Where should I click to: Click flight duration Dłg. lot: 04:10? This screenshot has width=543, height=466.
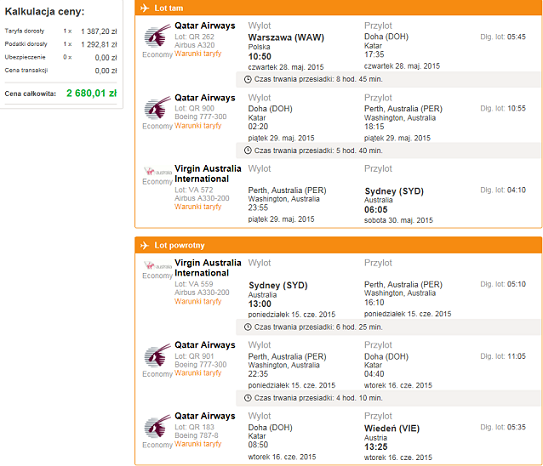[503, 190]
